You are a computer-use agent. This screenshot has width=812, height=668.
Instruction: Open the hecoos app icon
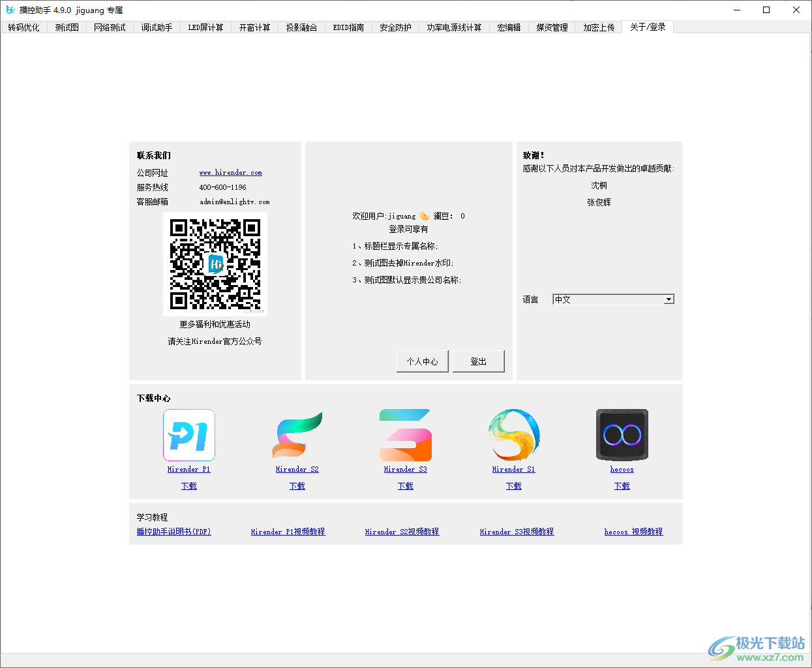tap(622, 435)
